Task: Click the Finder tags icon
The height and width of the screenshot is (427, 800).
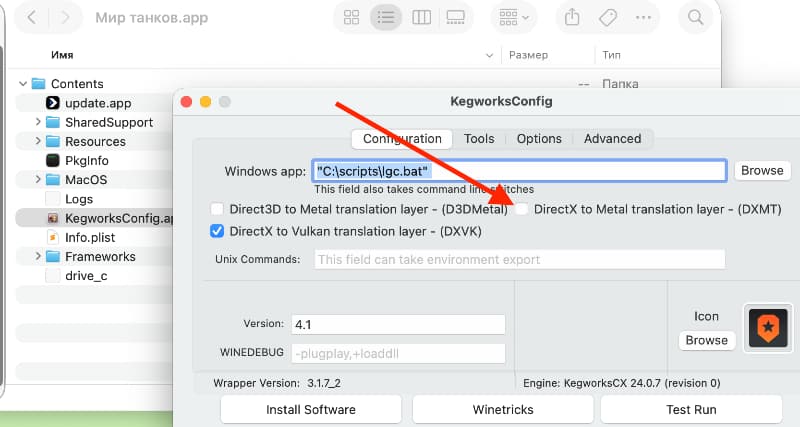Action: coord(608,18)
